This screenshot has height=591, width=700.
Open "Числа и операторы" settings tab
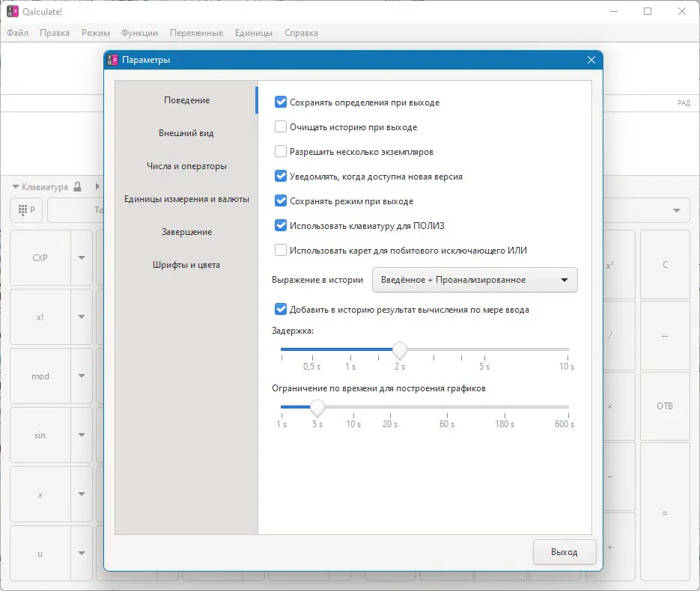click(x=186, y=166)
